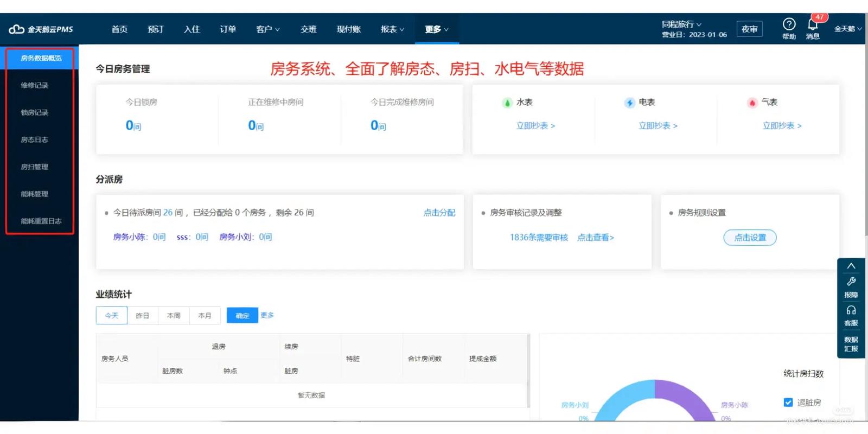
Task: Click the 金天鹅云PMS logo icon
Action: click(x=16, y=29)
